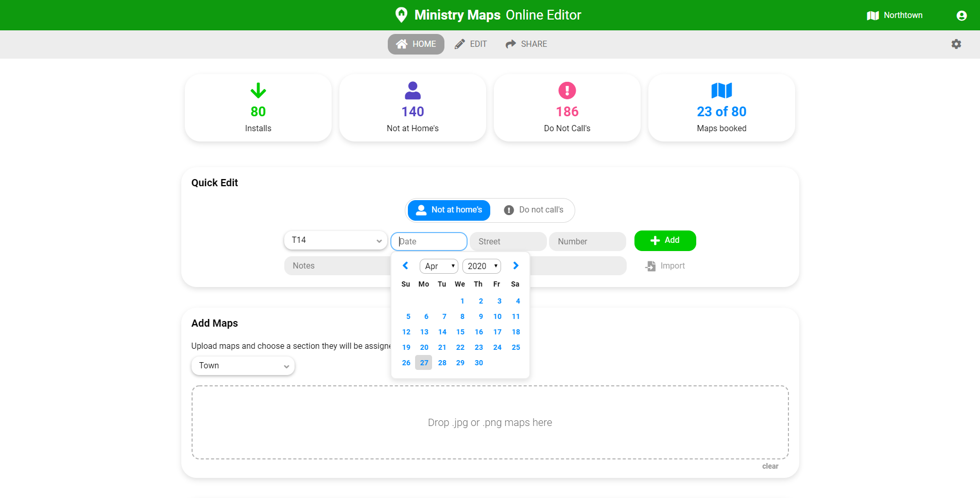Click the Northtown map icon
This screenshot has height=498, width=980.
tap(873, 15)
